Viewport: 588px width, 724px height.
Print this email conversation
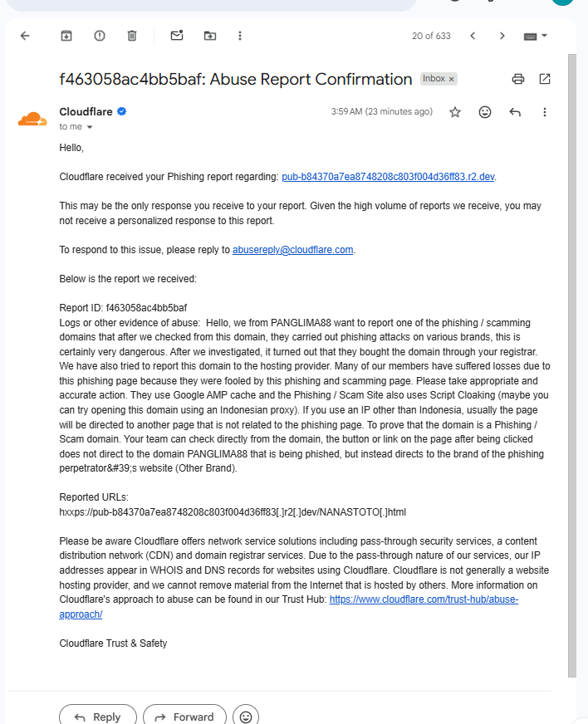(518, 79)
